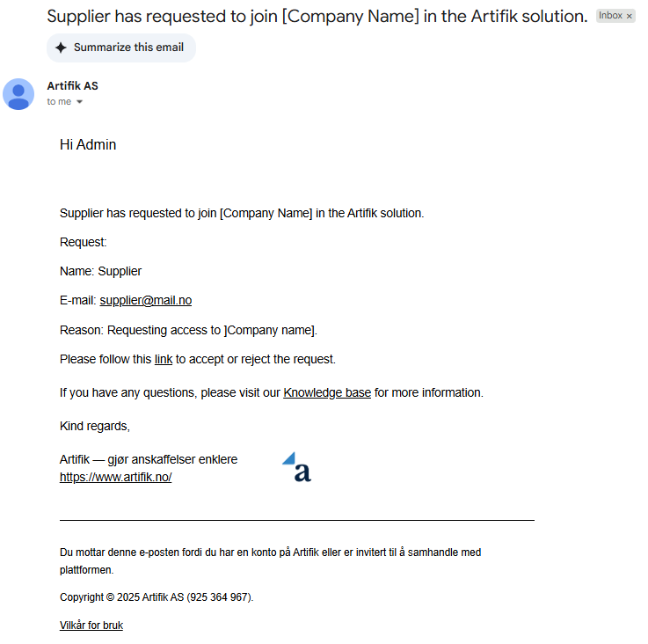Visit the https://www.artifik.no/ link
This screenshot has height=644, width=648.
(x=116, y=477)
